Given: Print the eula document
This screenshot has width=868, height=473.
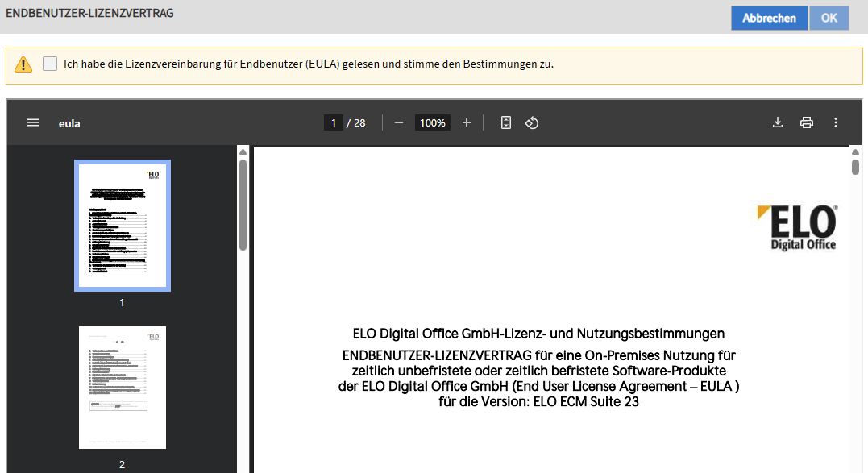Looking at the screenshot, I should (807, 122).
